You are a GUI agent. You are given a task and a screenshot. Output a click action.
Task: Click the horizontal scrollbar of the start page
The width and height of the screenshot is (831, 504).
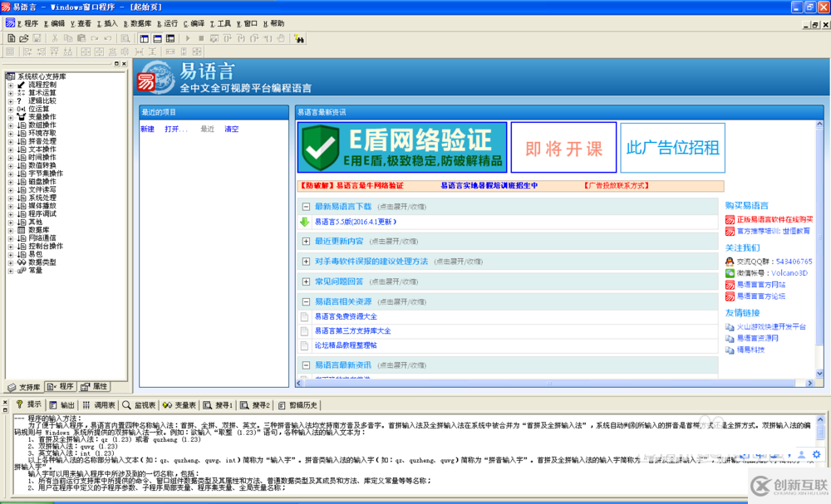coord(549,383)
